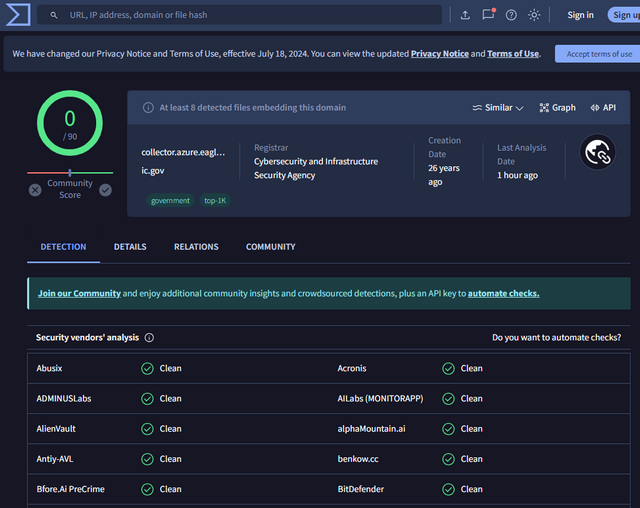Select the BitDefender vendor name
640x508 pixels.
click(361, 489)
